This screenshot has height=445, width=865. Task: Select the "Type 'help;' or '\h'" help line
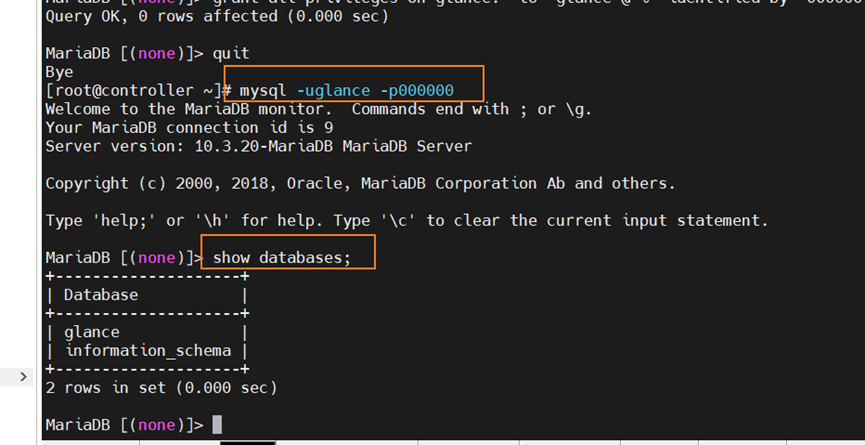[407, 221]
